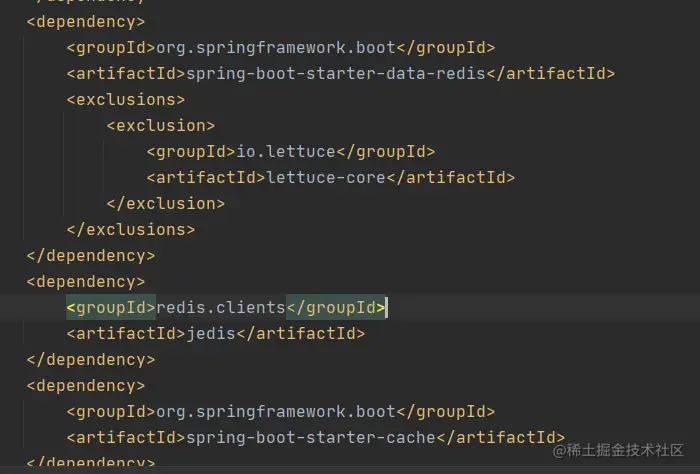
Task: Click the closing exclusion tag
Action: click(166, 204)
